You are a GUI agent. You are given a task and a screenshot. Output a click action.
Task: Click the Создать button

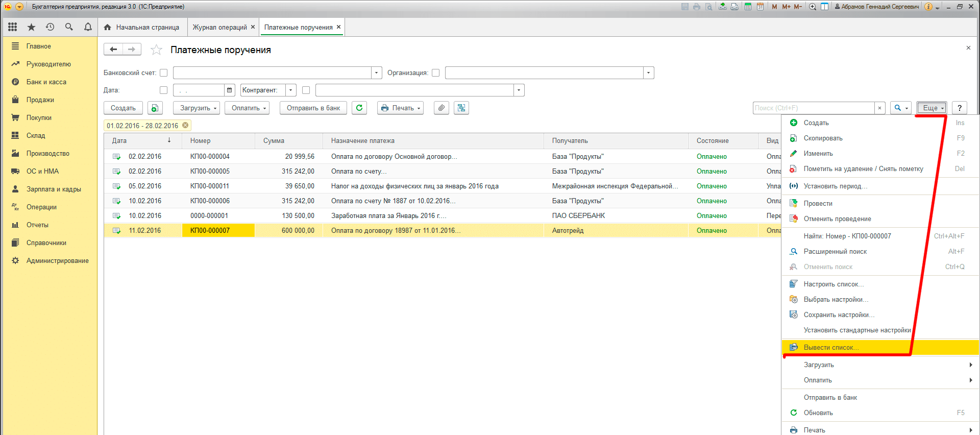point(123,108)
